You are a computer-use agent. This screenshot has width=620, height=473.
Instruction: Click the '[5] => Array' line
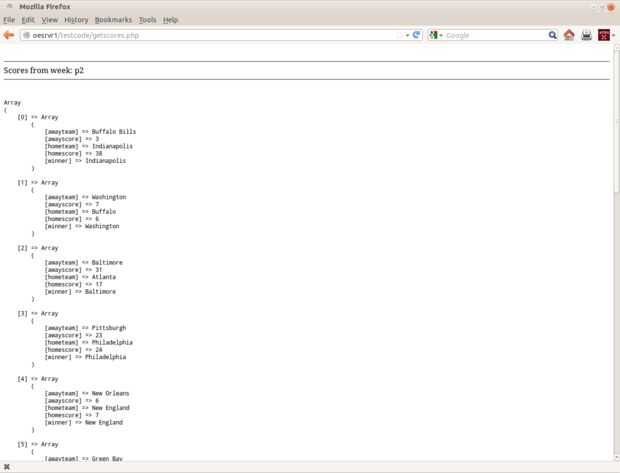tap(38, 445)
